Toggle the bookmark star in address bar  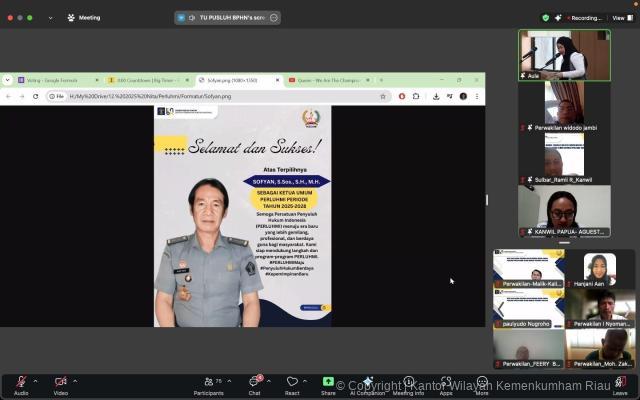click(x=383, y=96)
